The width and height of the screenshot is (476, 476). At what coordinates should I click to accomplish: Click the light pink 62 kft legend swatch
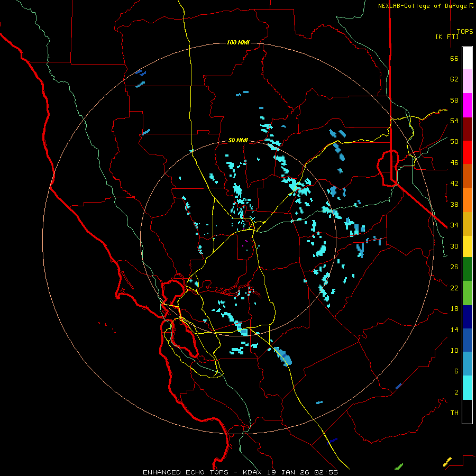(467, 81)
